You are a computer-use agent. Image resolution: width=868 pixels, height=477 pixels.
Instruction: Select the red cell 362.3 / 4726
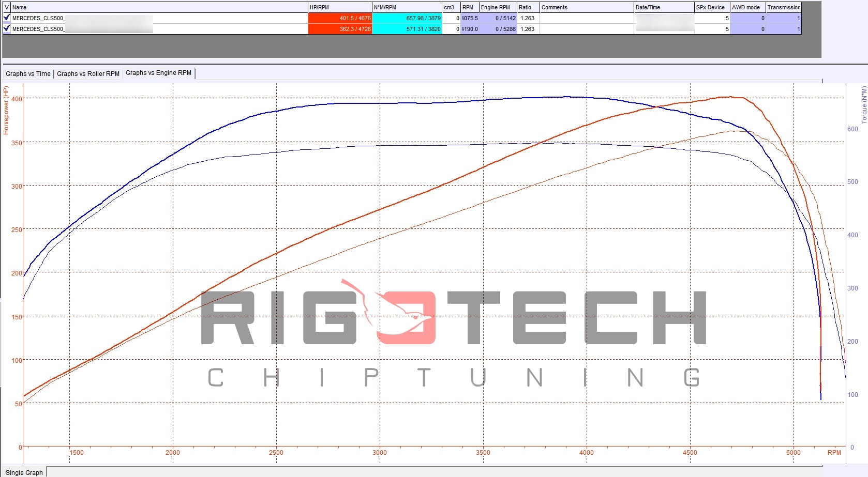pos(340,29)
